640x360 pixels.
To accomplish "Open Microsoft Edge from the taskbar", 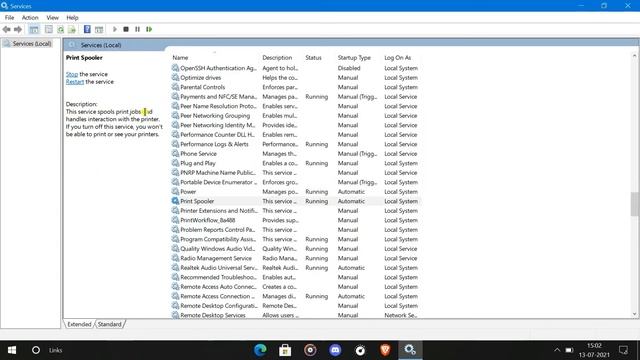I will click(260, 350).
